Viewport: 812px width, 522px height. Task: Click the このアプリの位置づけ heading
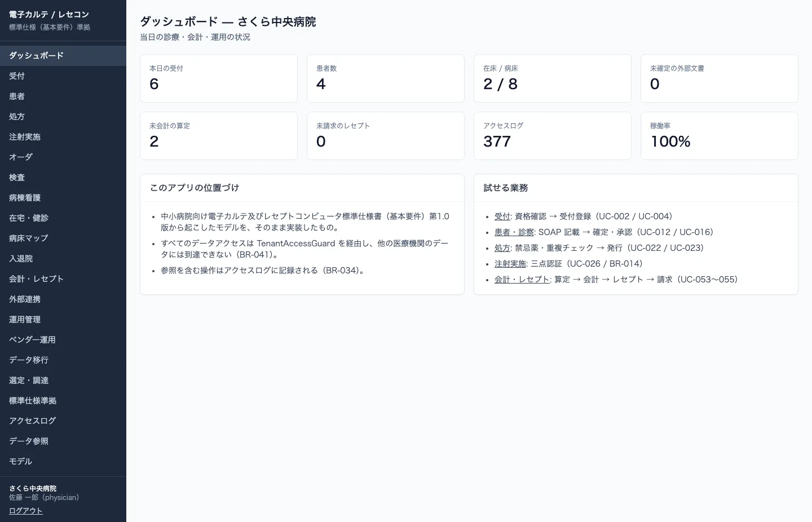click(195, 188)
